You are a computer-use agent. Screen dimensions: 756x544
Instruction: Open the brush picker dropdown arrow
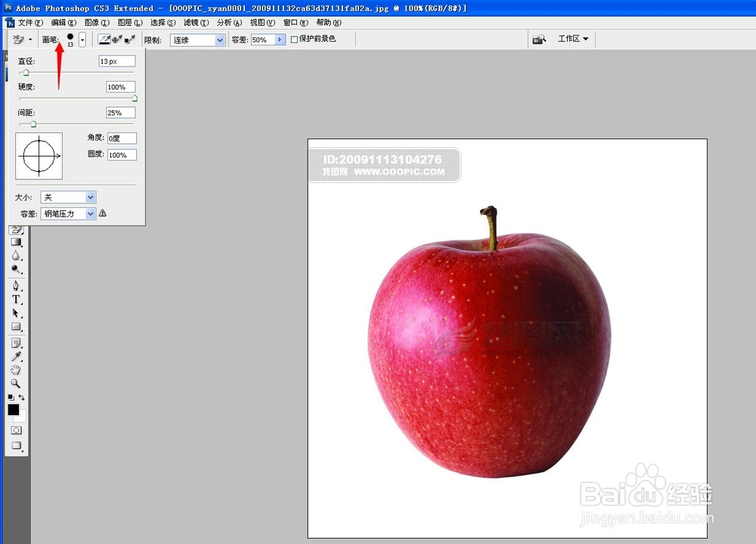pyautogui.click(x=82, y=39)
